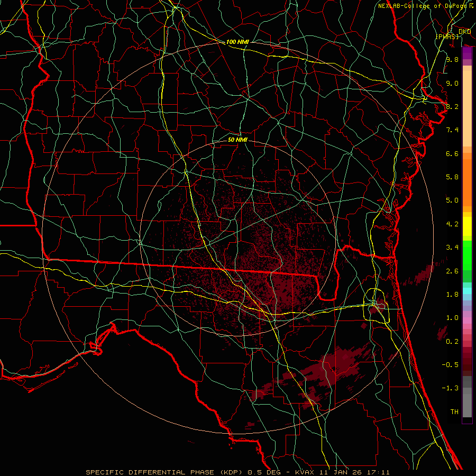Click the 100 NMI range ring label
The height and width of the screenshot is (476, 476).
coord(237,42)
